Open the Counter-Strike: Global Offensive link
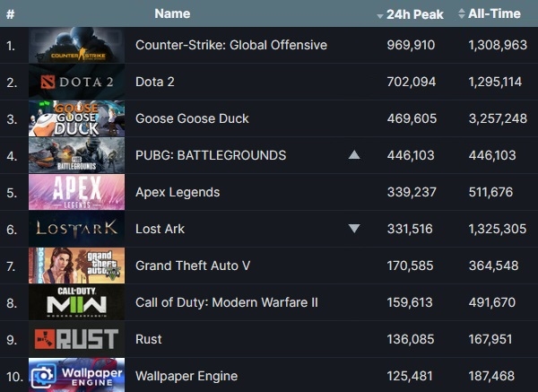This screenshot has height=392, width=538. coord(230,45)
